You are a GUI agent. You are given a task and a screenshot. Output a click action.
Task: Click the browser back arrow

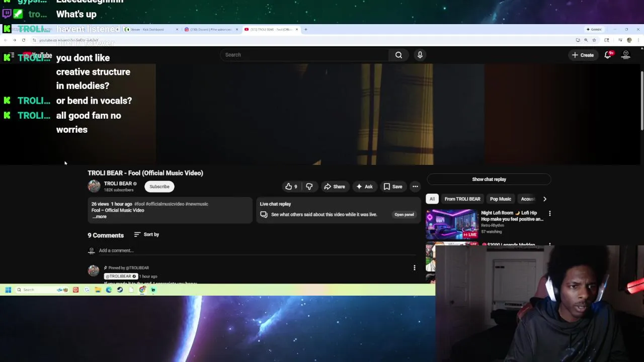[x=6, y=40]
